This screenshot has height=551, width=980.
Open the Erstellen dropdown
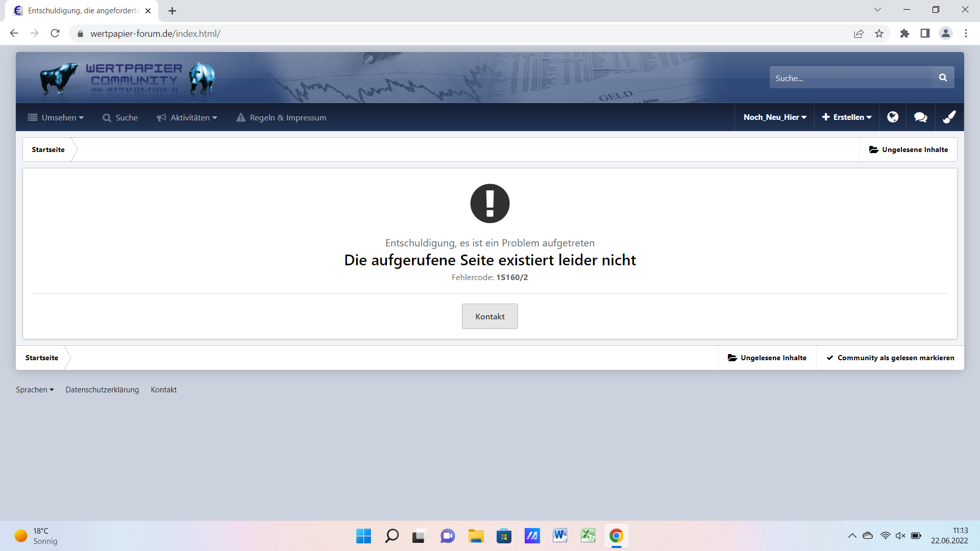coord(847,117)
